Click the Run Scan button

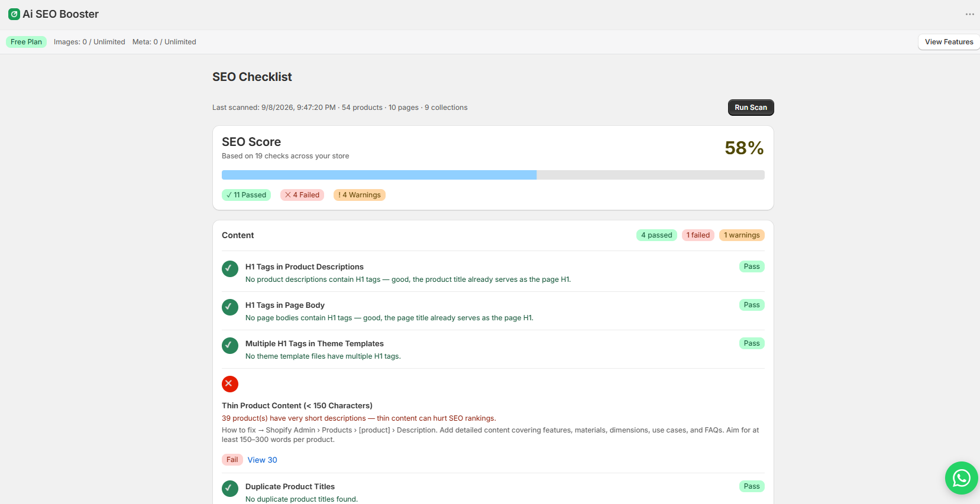pyautogui.click(x=751, y=108)
